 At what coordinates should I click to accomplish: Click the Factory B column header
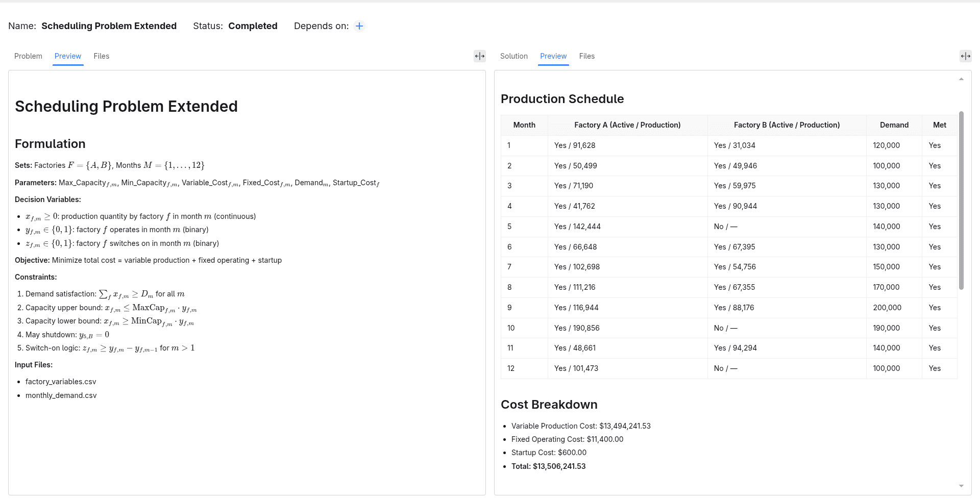pyautogui.click(x=787, y=125)
